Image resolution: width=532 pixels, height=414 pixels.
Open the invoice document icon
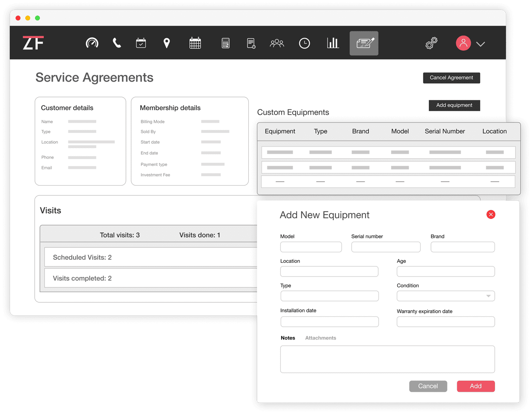click(251, 43)
